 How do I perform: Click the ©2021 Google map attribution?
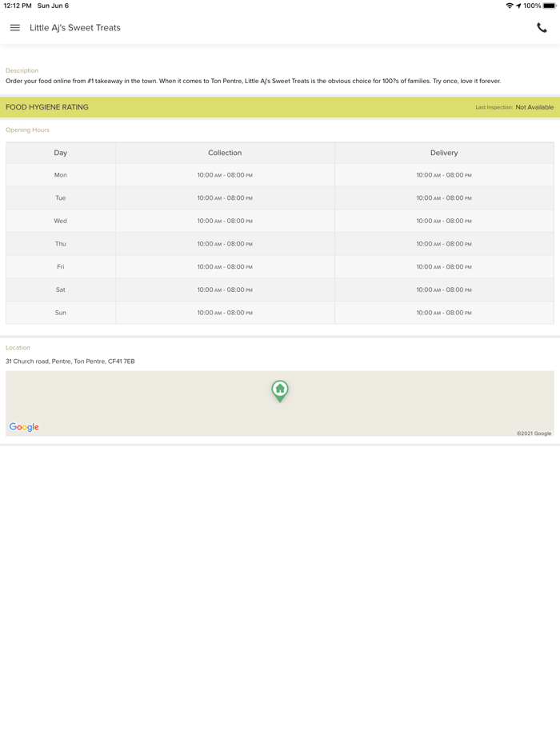click(534, 433)
